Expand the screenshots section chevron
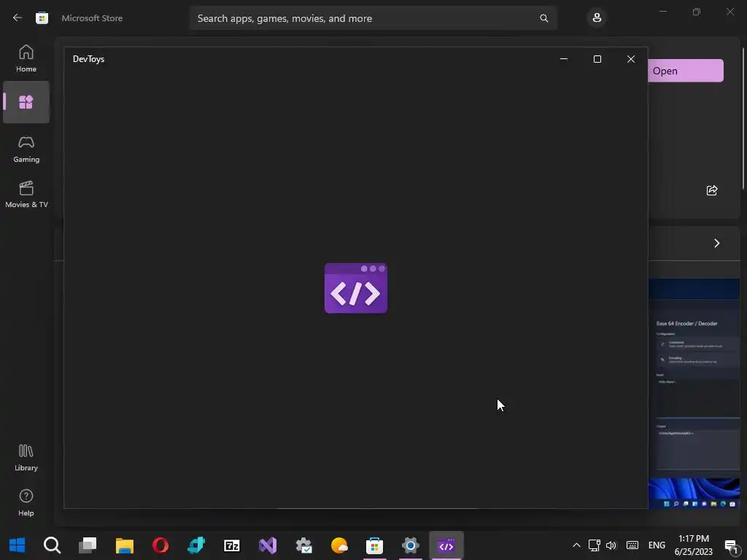Viewport: 747px width, 560px height. tap(717, 244)
